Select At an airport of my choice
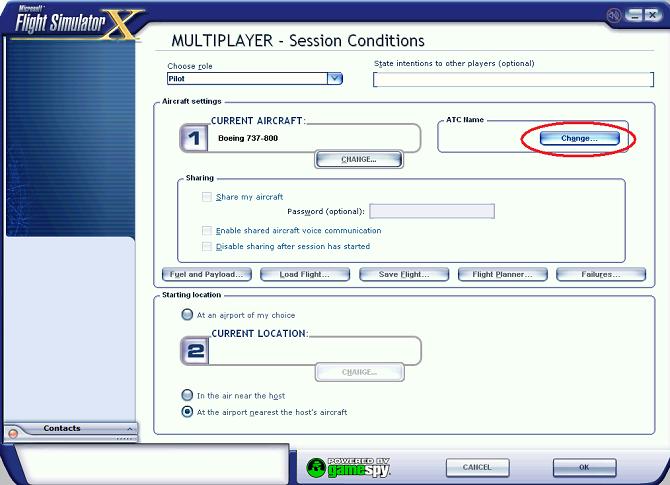This screenshot has height=485, width=670. tap(187, 315)
